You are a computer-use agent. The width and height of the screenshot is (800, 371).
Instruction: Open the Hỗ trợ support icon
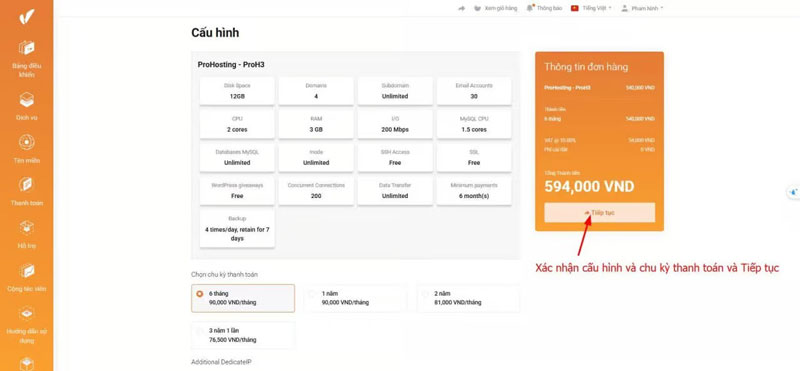pyautogui.click(x=27, y=228)
